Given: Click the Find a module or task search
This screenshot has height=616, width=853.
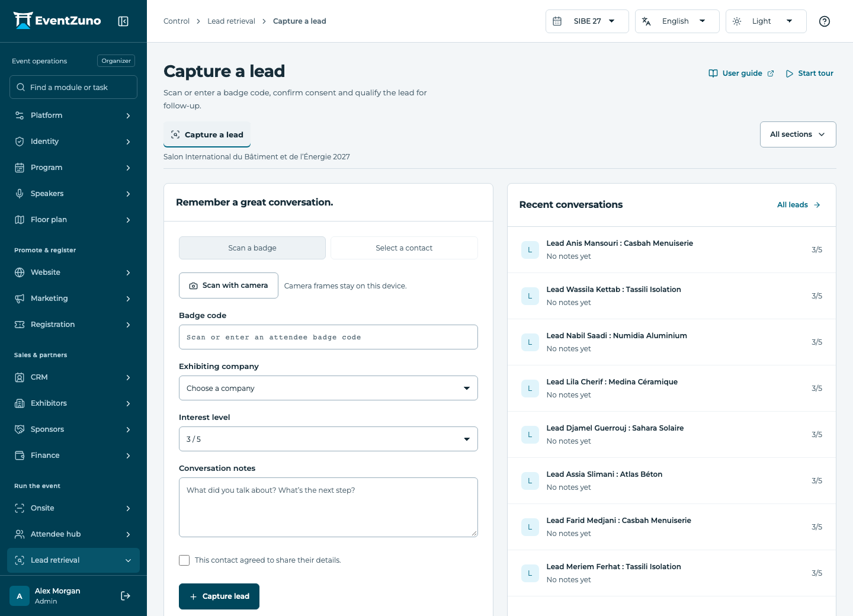Looking at the screenshot, I should [73, 87].
